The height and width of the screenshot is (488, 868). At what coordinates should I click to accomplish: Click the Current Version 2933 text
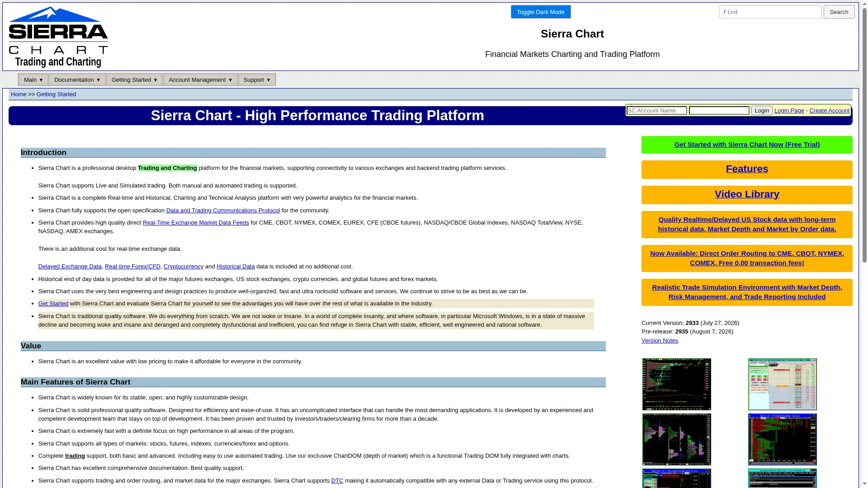tap(690, 323)
